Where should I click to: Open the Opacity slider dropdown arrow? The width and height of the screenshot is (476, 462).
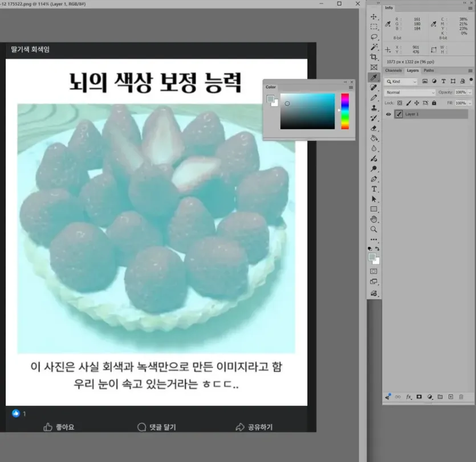point(470,92)
